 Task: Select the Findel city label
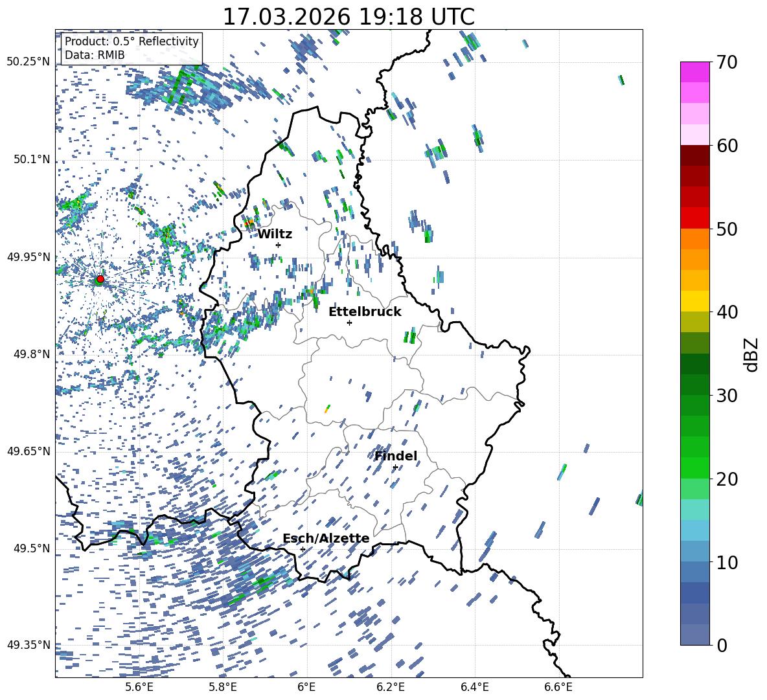point(396,456)
